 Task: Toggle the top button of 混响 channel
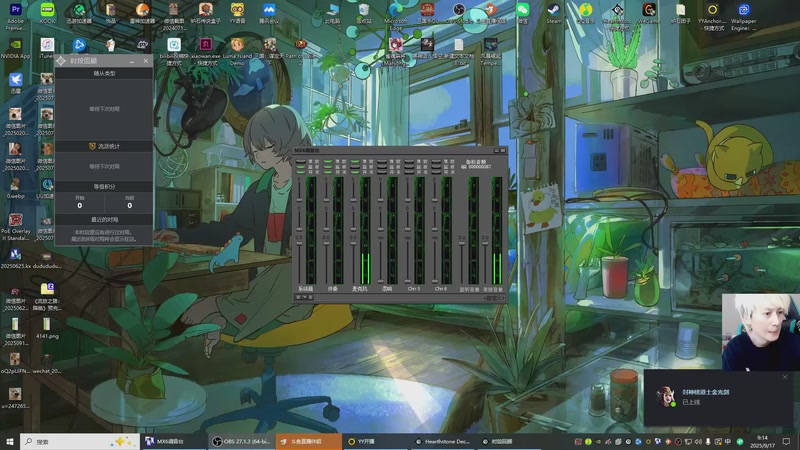click(x=382, y=162)
